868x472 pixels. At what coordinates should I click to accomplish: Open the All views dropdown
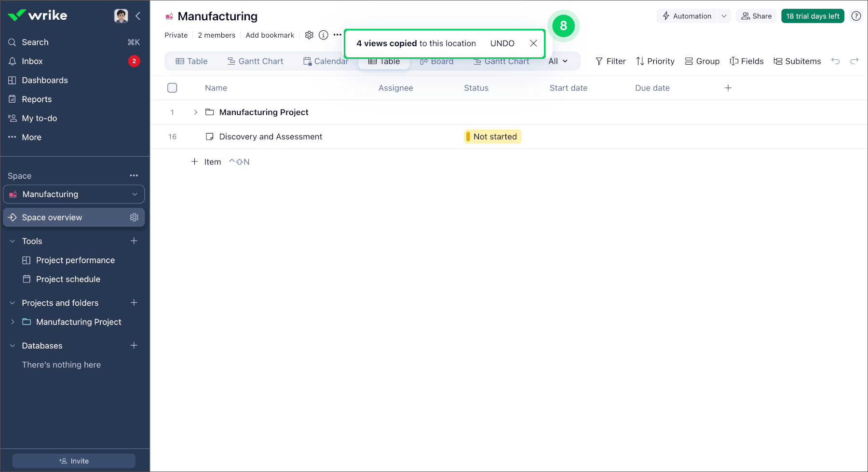pos(558,61)
